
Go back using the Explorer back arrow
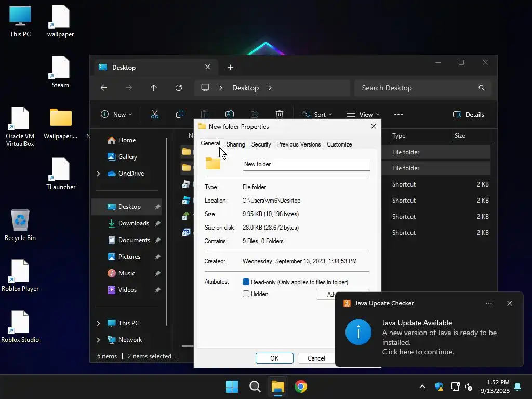[104, 88]
